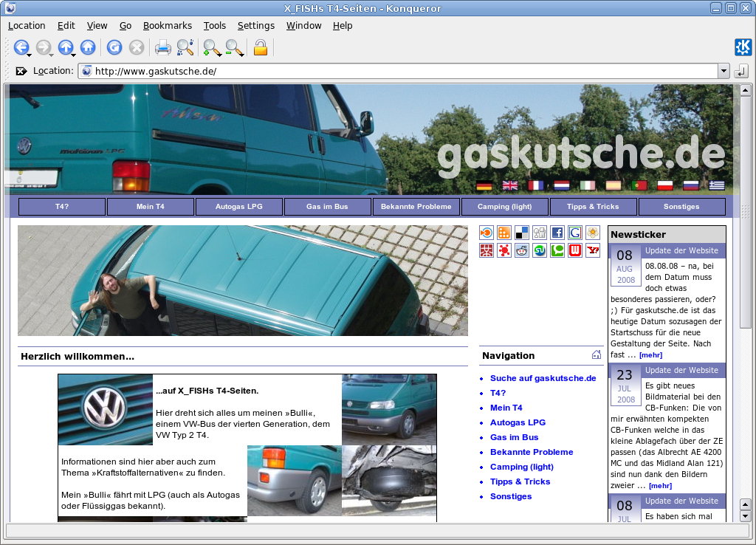756x545 pixels.
Task: Click '[mehr]' link in the 08 AUG news item
Action: pos(650,355)
